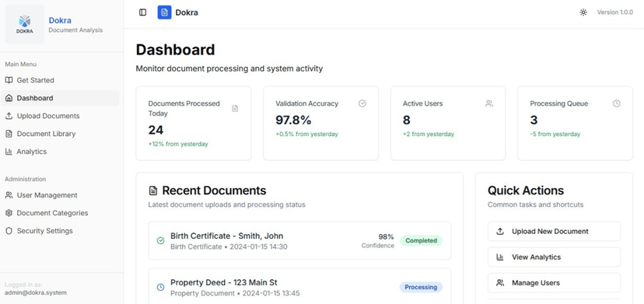Open Birth Certificate - Smith, John entry
The image size is (644, 304).
[x=299, y=241]
